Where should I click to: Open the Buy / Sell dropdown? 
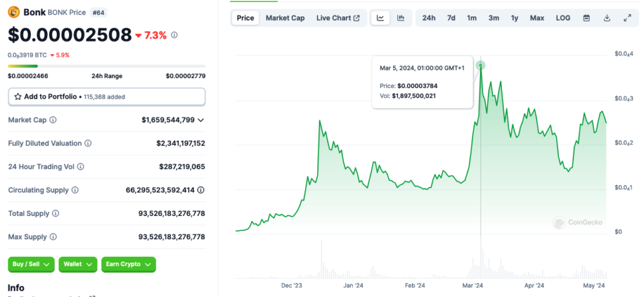tap(31, 265)
